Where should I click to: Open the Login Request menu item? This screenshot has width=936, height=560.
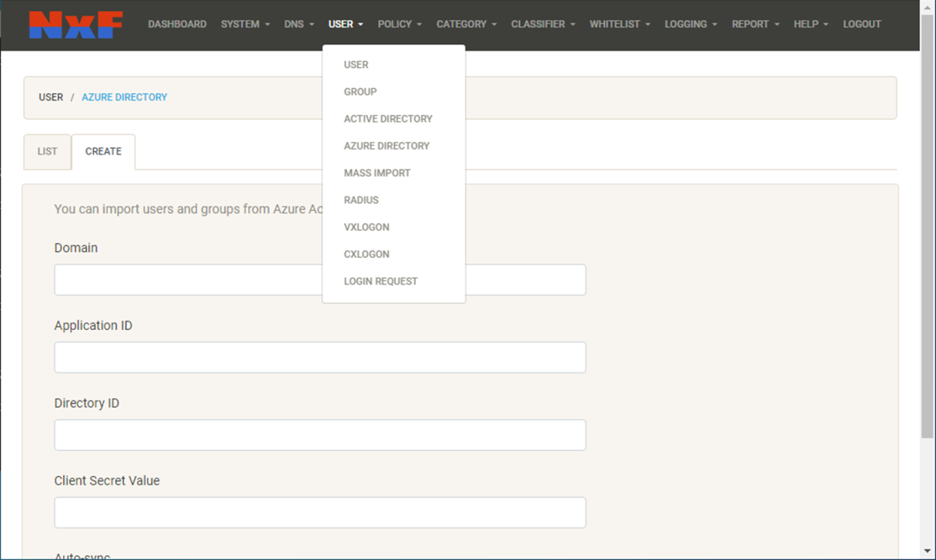pyautogui.click(x=381, y=281)
